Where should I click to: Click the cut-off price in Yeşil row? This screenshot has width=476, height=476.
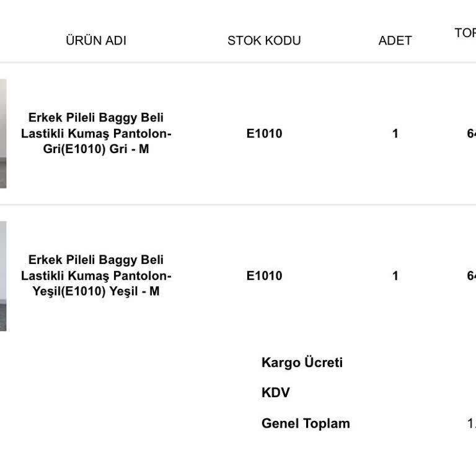pos(471,276)
